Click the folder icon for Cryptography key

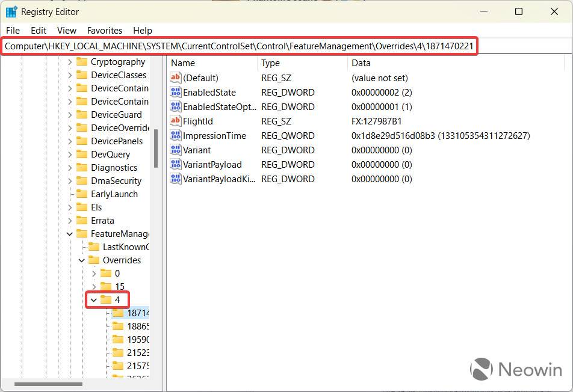click(82, 61)
